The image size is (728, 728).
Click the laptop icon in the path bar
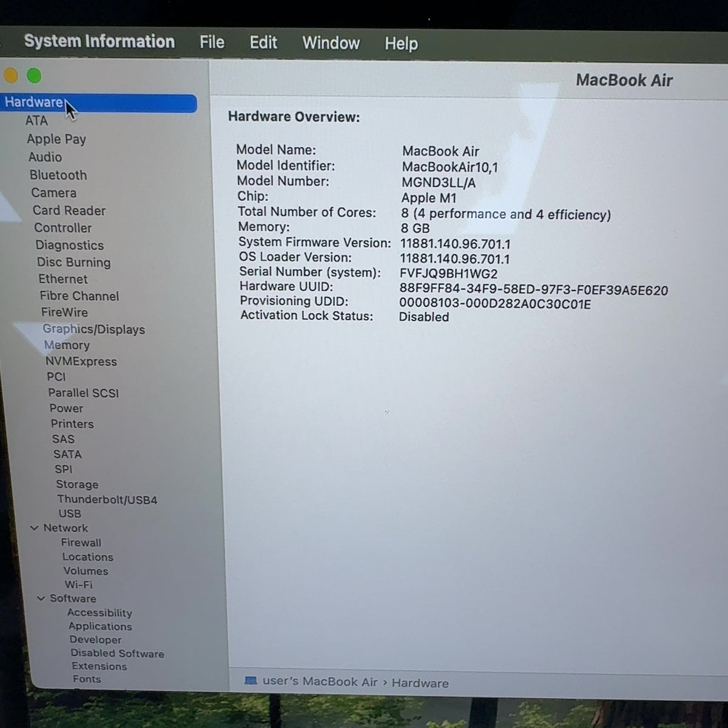[251, 681]
